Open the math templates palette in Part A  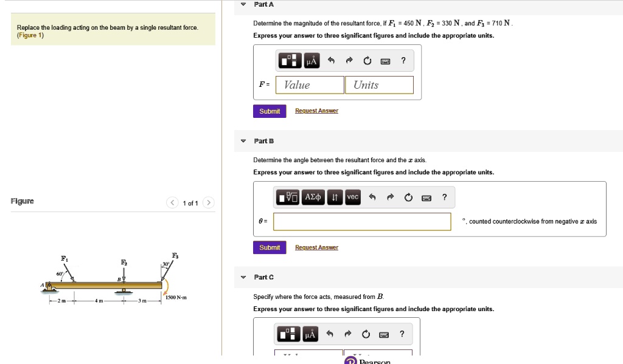click(x=291, y=60)
